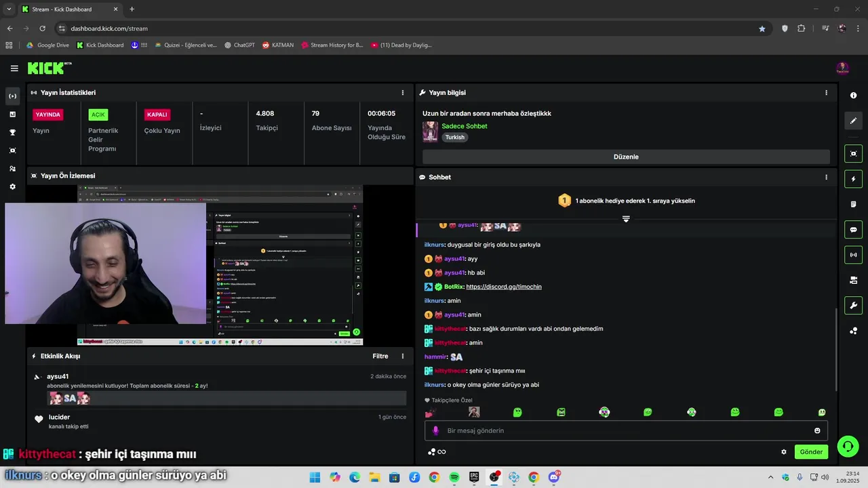
Task: Open a new Chrome tab
Action: tap(132, 9)
